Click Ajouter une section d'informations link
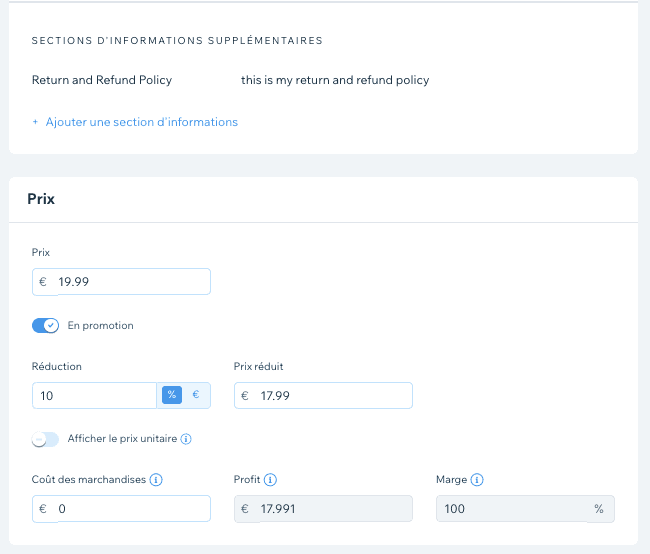 point(141,122)
